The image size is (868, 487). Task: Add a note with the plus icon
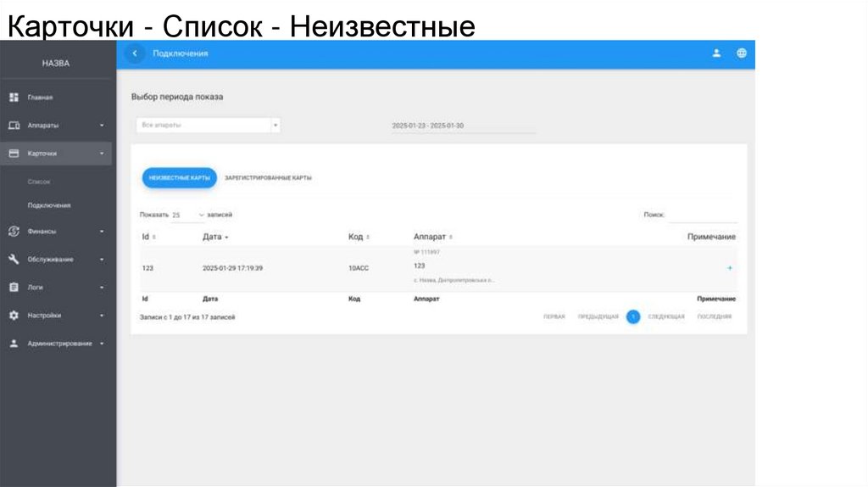click(730, 268)
